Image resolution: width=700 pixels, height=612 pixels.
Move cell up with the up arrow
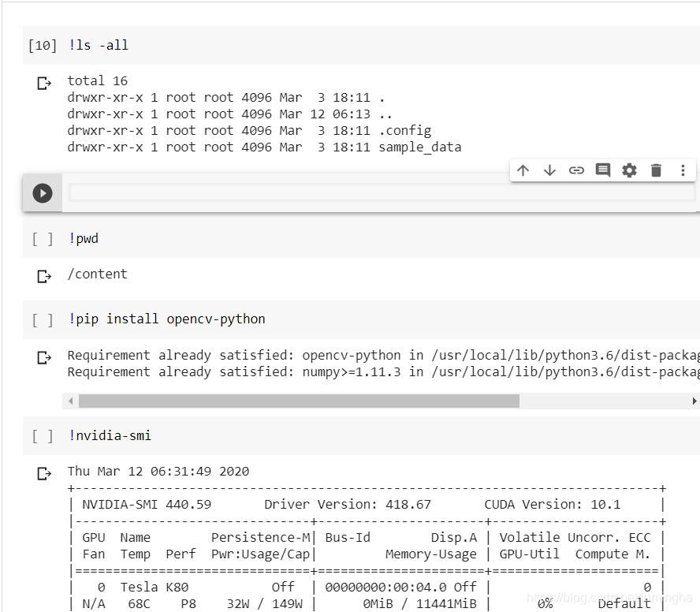pyautogui.click(x=523, y=170)
